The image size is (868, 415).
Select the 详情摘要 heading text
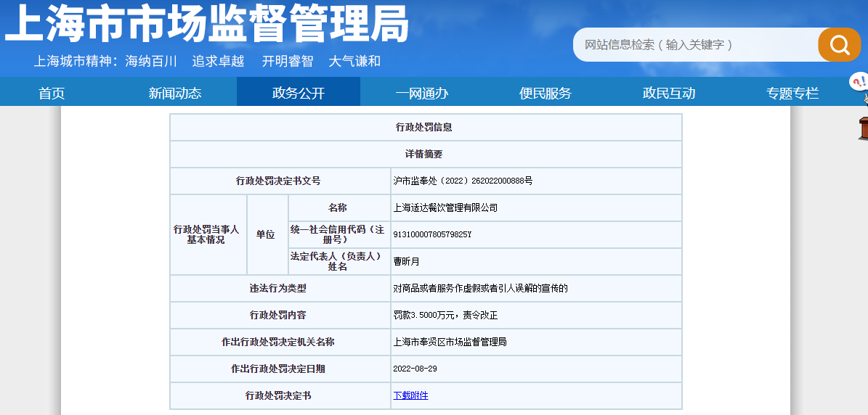pyautogui.click(x=424, y=155)
